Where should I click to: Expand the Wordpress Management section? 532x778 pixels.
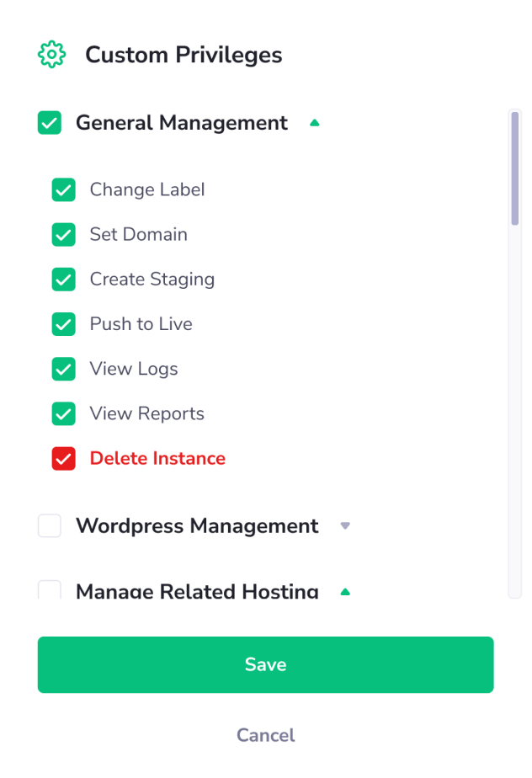(x=344, y=525)
